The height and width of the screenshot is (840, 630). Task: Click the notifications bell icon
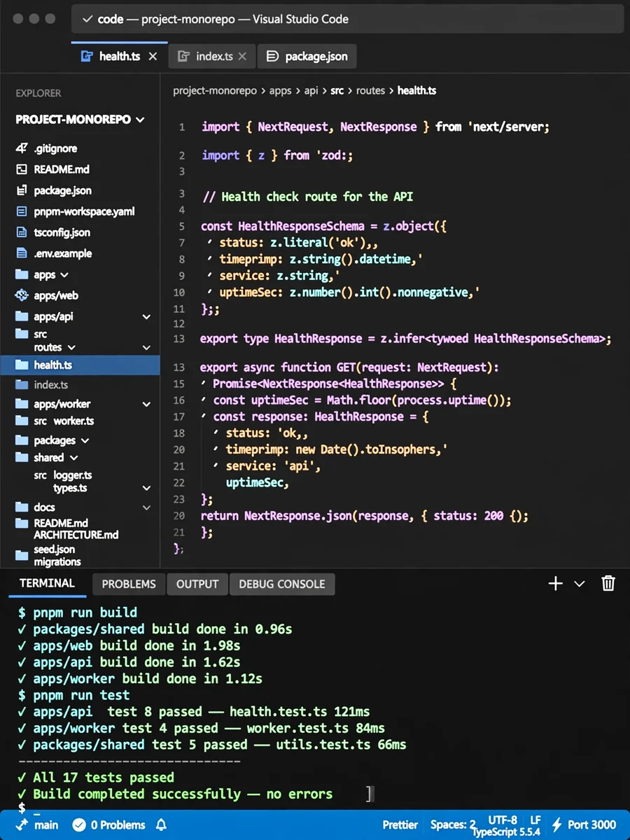click(161, 825)
